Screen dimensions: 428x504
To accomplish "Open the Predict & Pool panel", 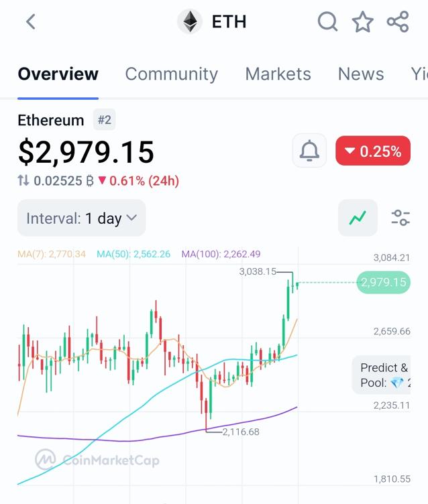I will [x=383, y=375].
